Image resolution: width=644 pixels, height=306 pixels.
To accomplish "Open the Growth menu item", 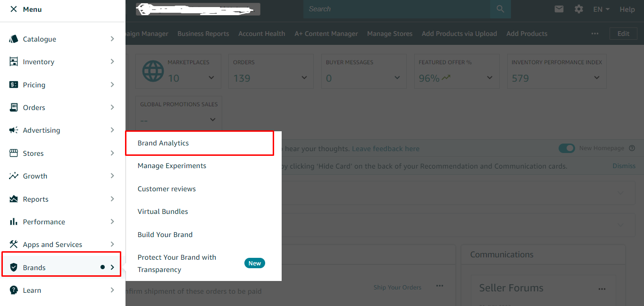I will 63,176.
